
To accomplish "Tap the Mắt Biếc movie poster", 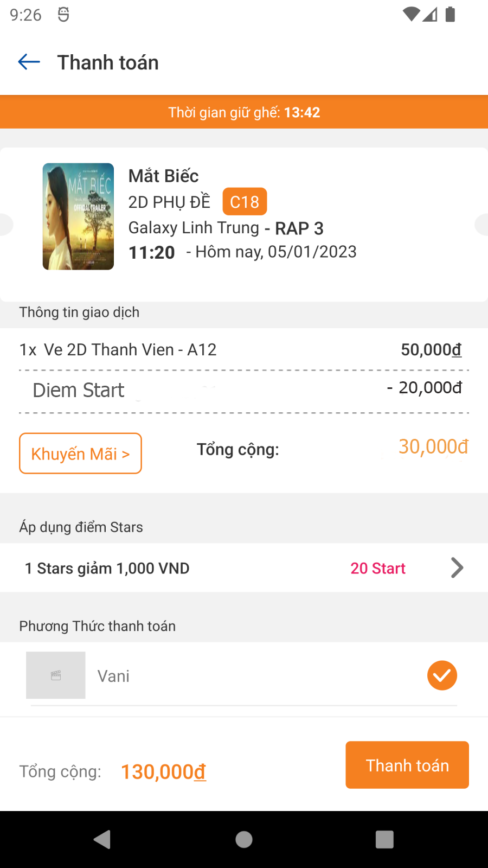I will tap(79, 216).
